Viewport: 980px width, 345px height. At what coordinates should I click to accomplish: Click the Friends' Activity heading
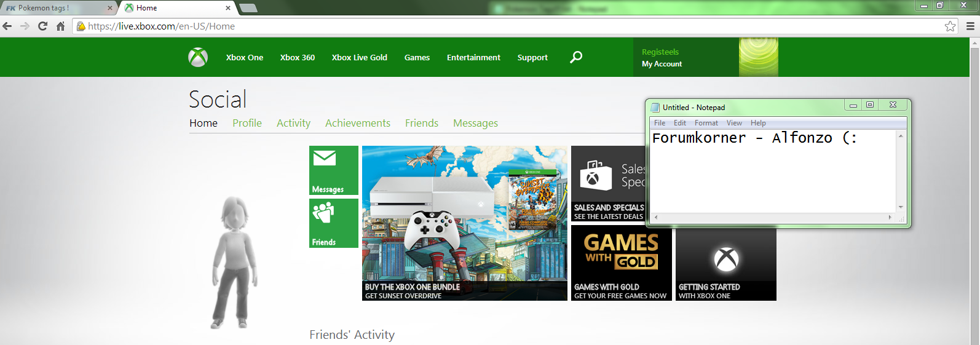[x=352, y=335]
